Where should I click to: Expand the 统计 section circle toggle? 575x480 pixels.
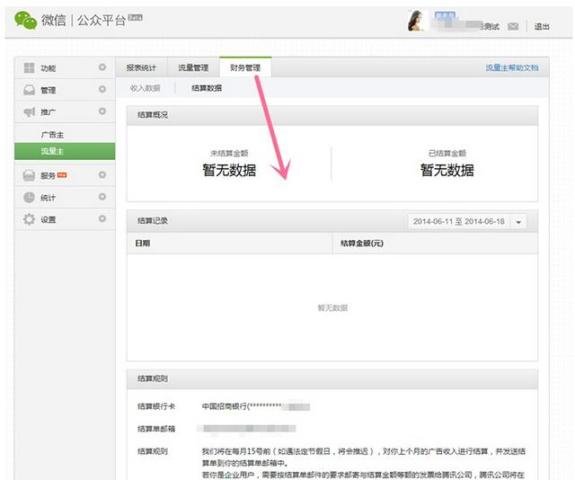coord(102,197)
